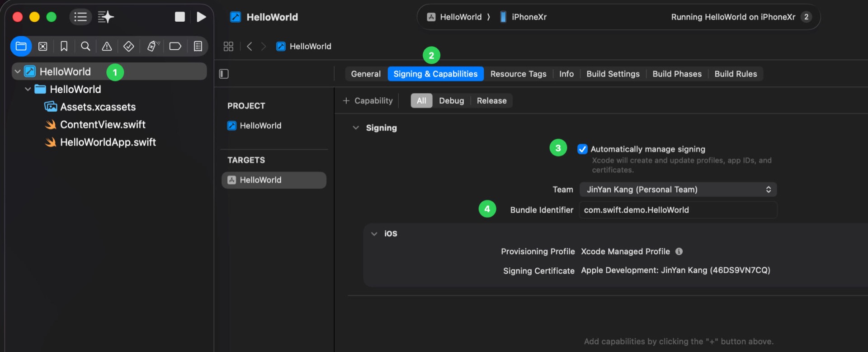Select HelloWorld under TARGETS

click(x=274, y=180)
